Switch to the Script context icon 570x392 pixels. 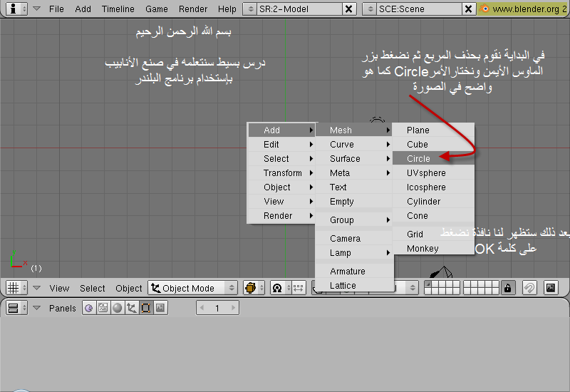point(103,308)
